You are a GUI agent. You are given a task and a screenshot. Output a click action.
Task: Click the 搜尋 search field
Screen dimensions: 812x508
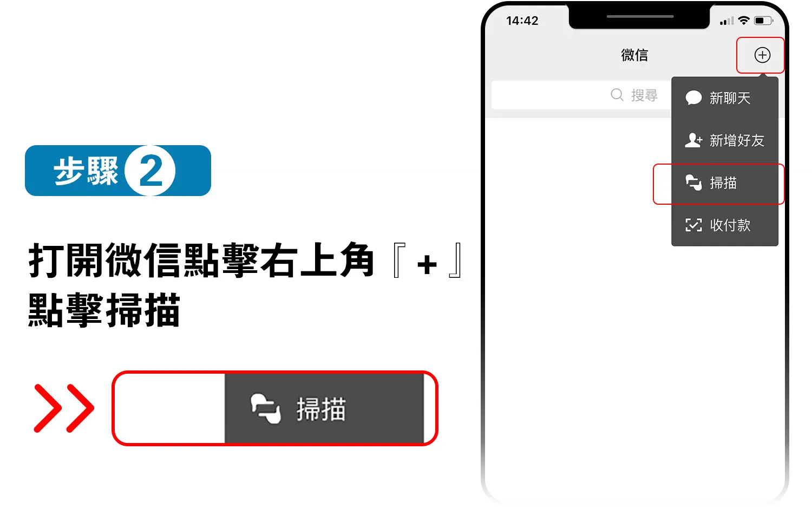[x=581, y=95]
